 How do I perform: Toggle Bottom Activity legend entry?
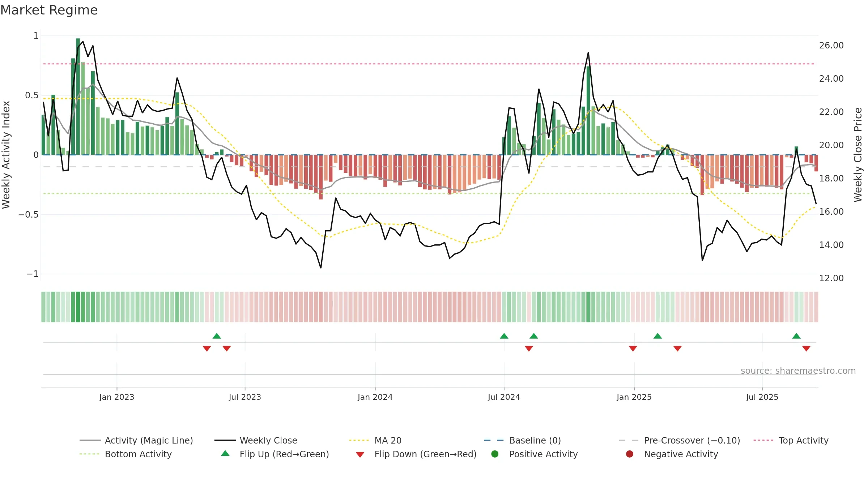[125, 454]
